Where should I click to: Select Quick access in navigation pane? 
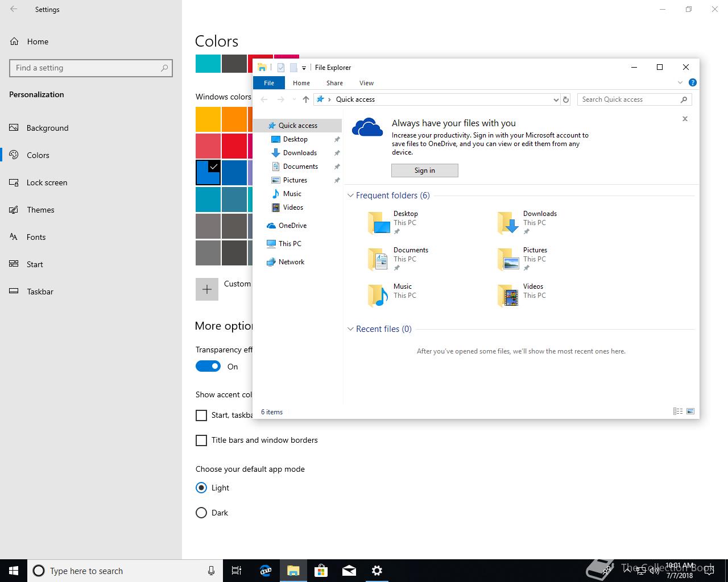pyautogui.click(x=297, y=126)
